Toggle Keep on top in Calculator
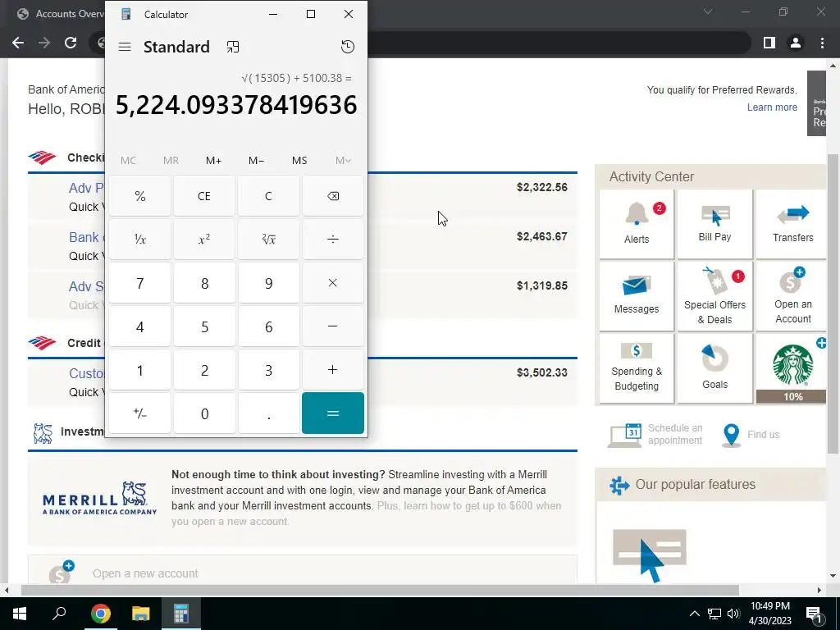Image resolution: width=840 pixels, height=630 pixels. pos(232,47)
